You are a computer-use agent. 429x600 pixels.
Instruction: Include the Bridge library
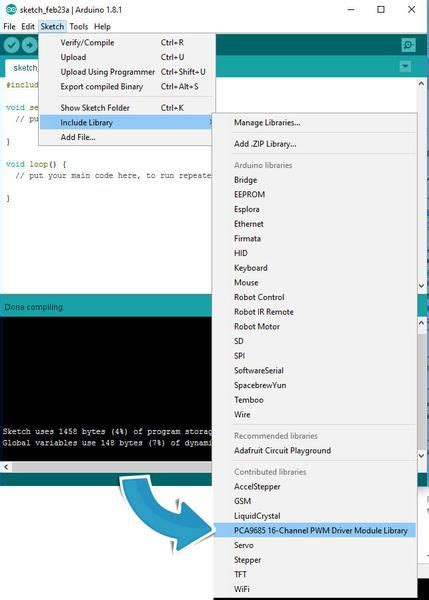(315, 180)
